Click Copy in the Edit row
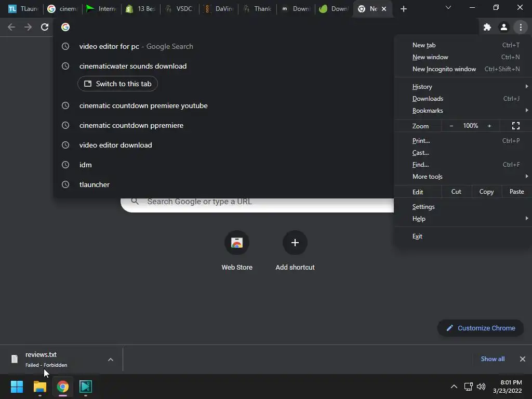Viewport: 532px width, 399px height. 486,192
